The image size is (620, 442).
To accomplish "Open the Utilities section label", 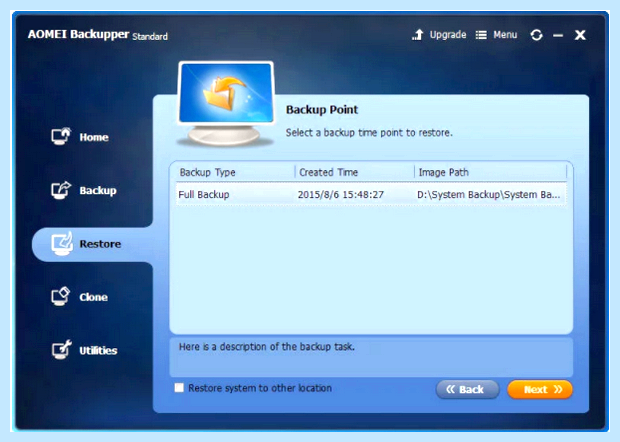I will click(x=98, y=351).
